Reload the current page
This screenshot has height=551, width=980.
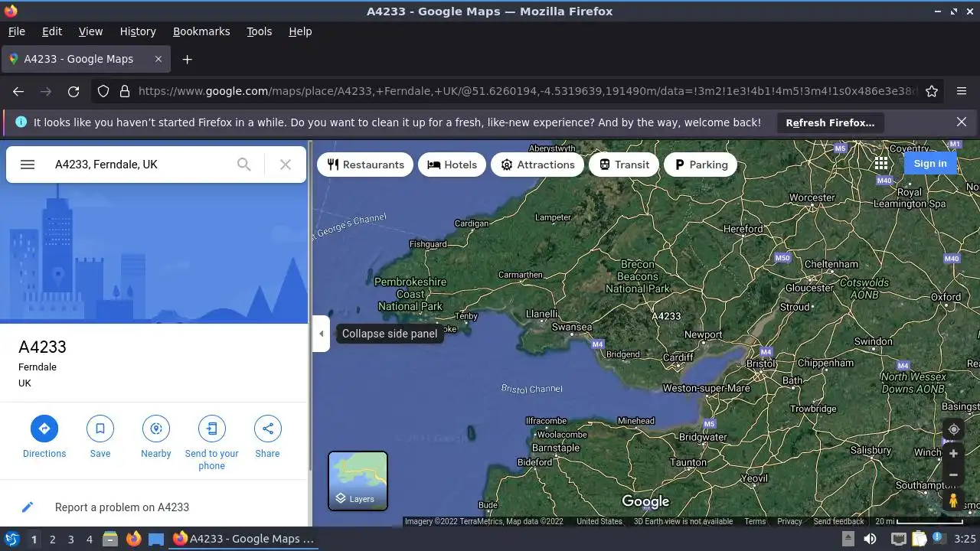click(x=73, y=91)
